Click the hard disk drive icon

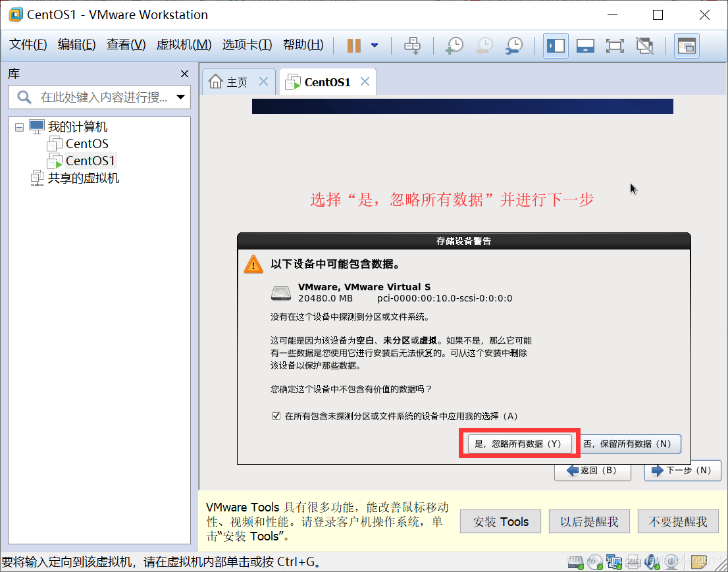(281, 293)
